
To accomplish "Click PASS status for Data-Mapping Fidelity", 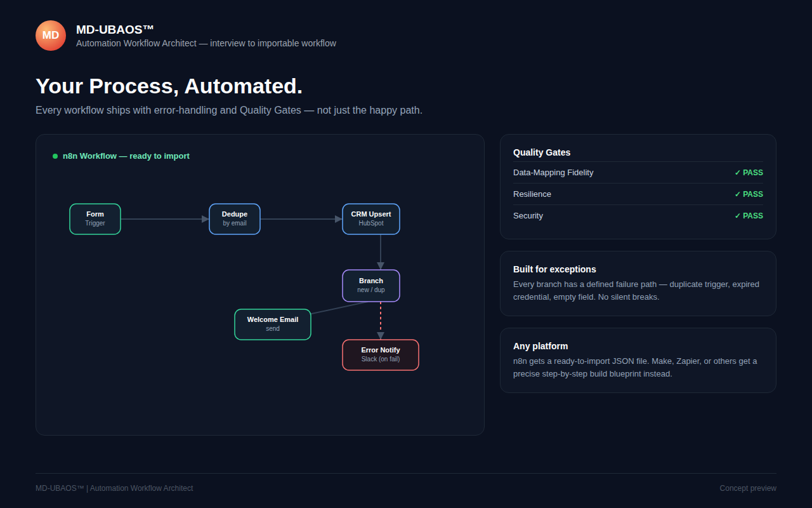I will coord(749,173).
